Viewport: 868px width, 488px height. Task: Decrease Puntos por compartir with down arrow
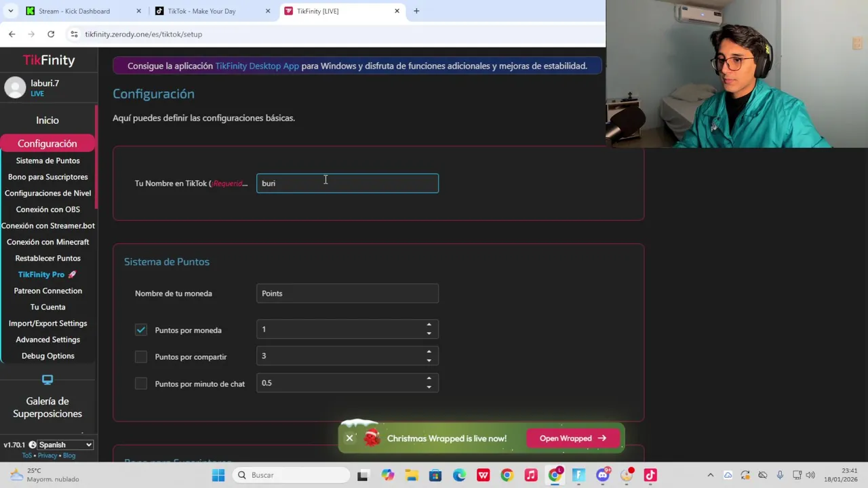click(429, 360)
